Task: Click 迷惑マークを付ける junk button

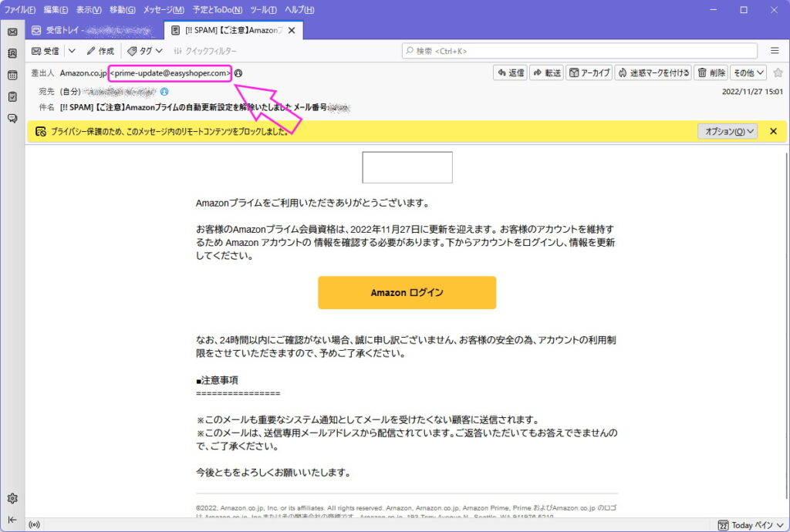Action: click(x=653, y=73)
